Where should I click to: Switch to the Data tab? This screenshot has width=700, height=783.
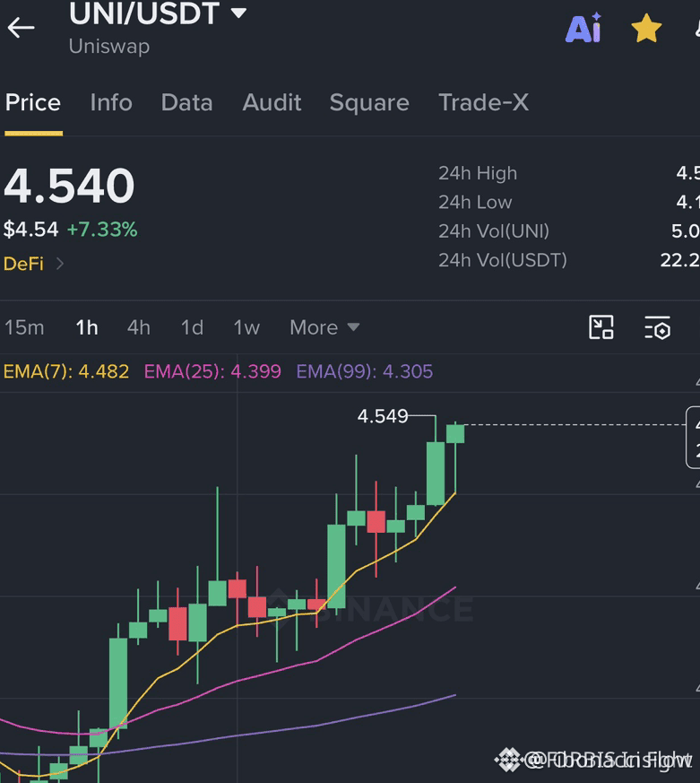187,103
